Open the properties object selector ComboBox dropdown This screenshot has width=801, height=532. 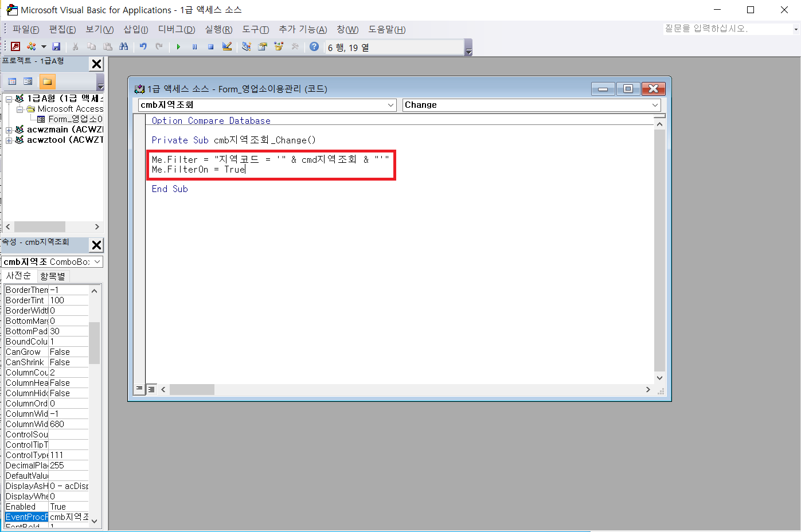tap(97, 261)
